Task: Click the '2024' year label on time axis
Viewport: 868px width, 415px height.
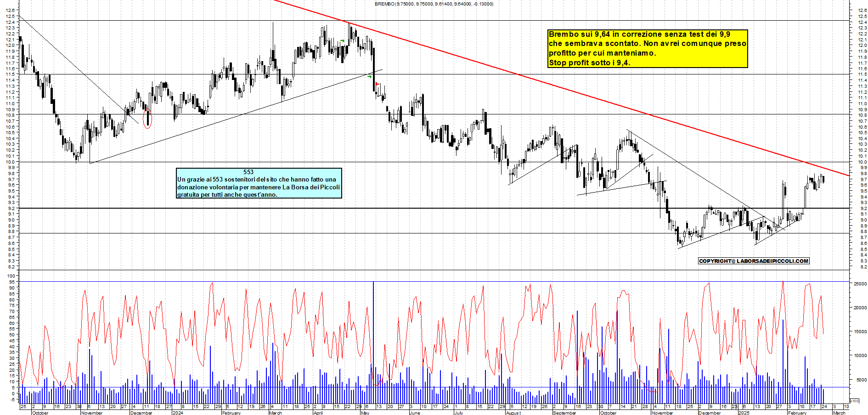Action: (x=178, y=413)
